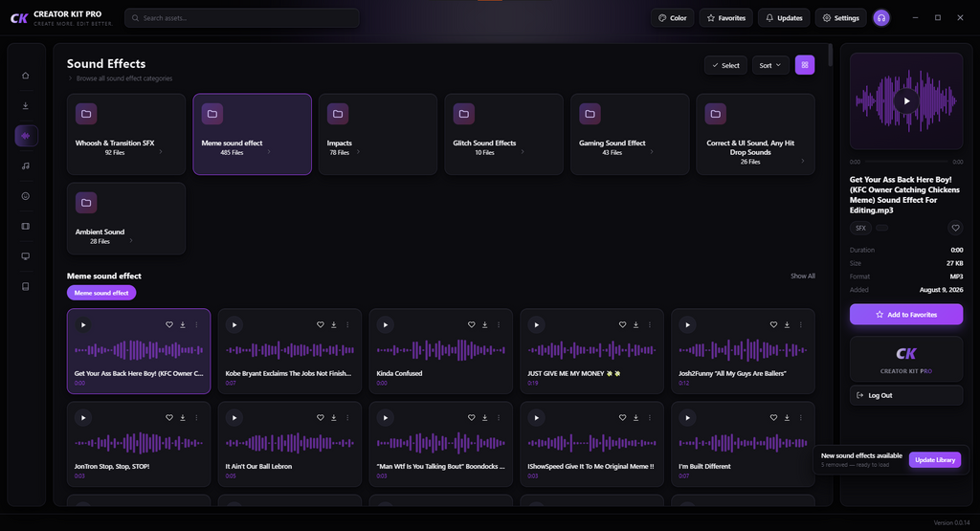Download the Get Your Ass Back Here Boy sound
980x531 pixels.
click(183, 325)
